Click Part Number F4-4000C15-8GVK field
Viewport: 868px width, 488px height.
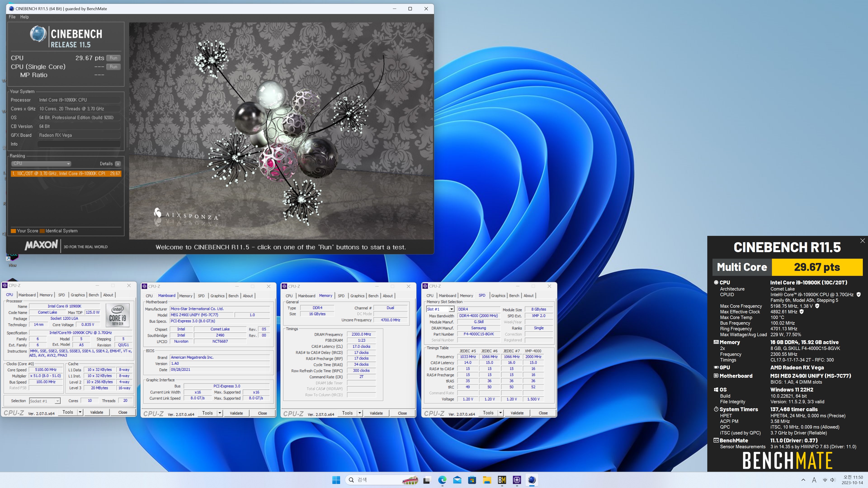[479, 334]
